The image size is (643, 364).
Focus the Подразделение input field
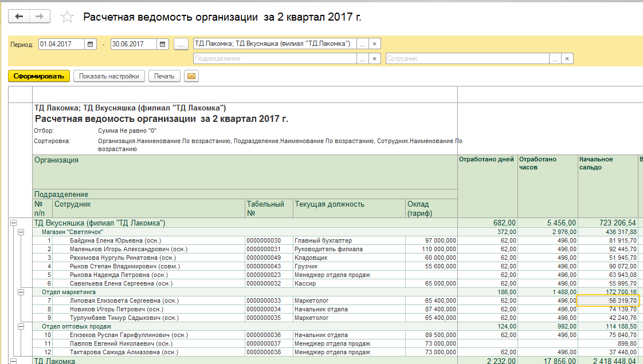(x=275, y=58)
